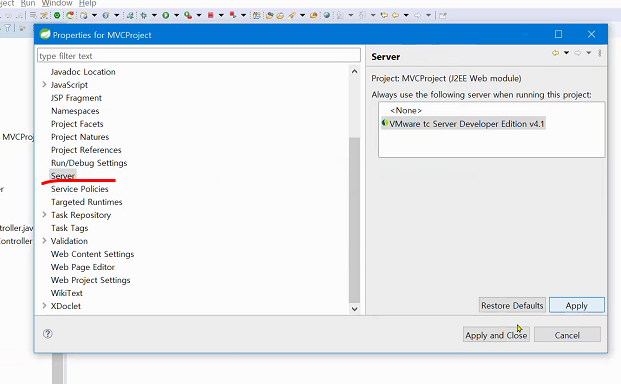Open the Help menu
This screenshot has height=384, width=621.
88,3
